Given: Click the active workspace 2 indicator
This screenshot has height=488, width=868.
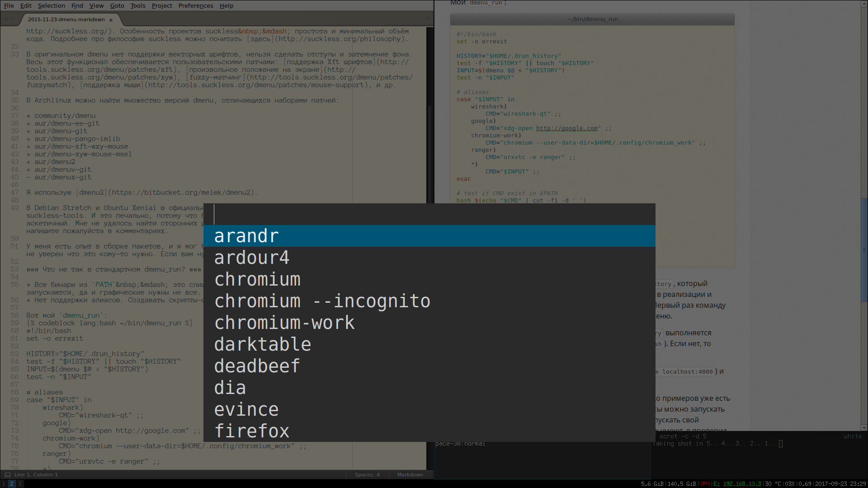Looking at the screenshot, I should pyautogui.click(x=12, y=483).
